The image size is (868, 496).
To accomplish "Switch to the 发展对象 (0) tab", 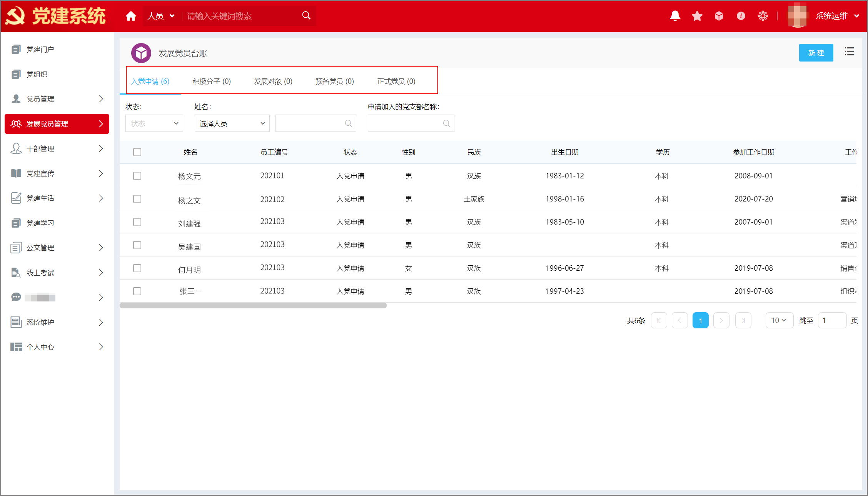I will coord(273,81).
